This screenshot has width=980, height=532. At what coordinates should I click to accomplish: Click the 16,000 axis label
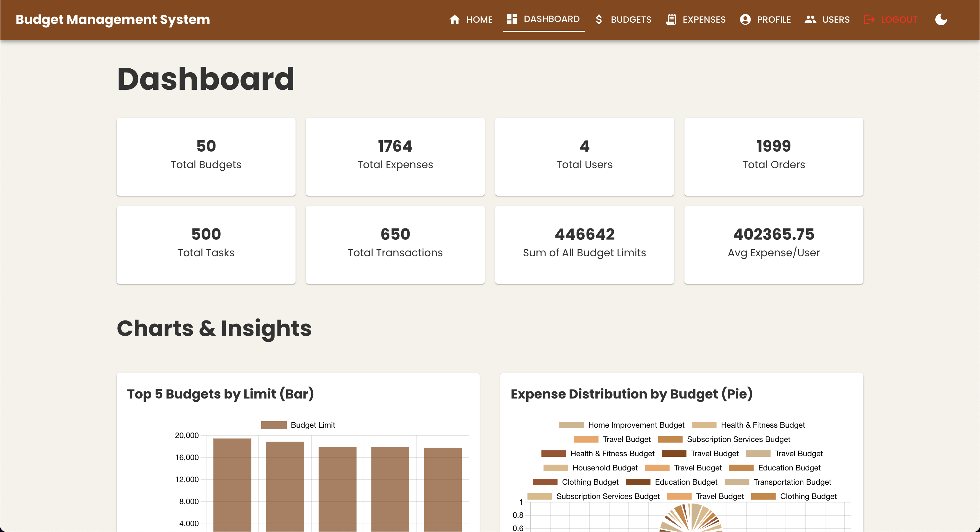[186, 457]
